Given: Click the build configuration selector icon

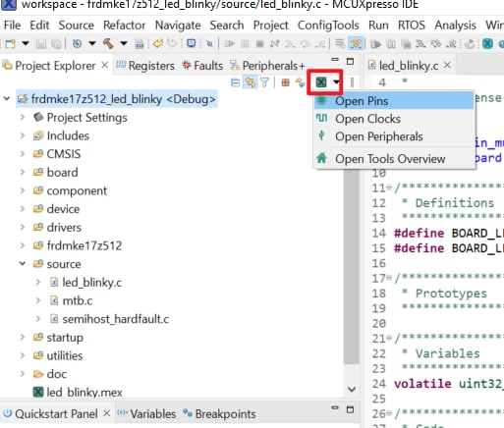Looking at the screenshot, I should click(77, 43).
